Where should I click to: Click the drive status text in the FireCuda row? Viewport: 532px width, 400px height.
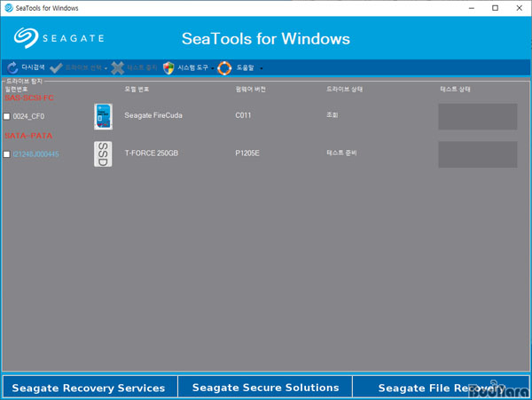[x=332, y=115]
